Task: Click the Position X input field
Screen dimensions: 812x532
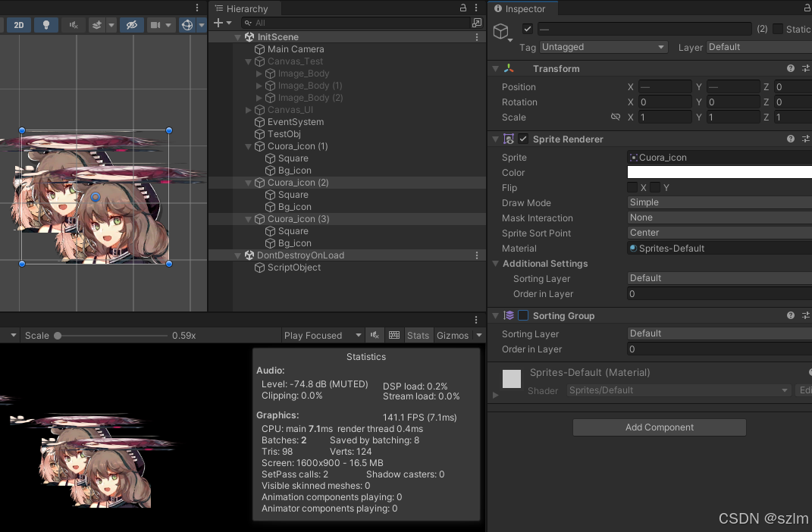Action: [665, 87]
